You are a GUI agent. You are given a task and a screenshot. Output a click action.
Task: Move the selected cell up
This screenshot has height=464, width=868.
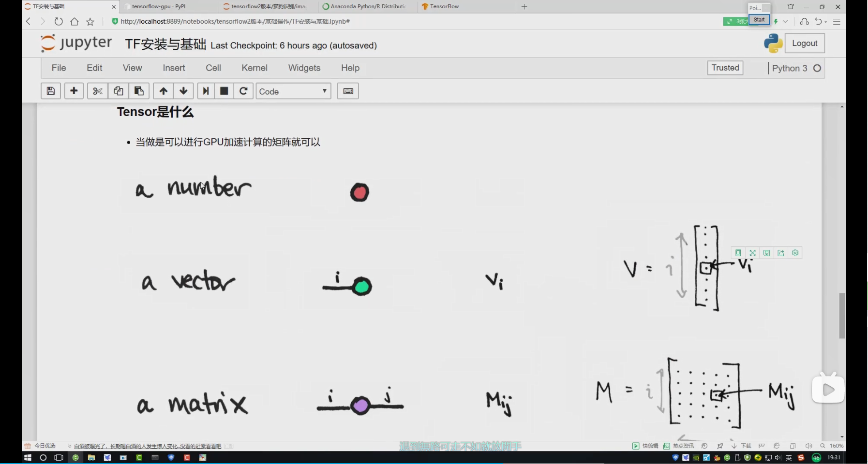point(164,91)
